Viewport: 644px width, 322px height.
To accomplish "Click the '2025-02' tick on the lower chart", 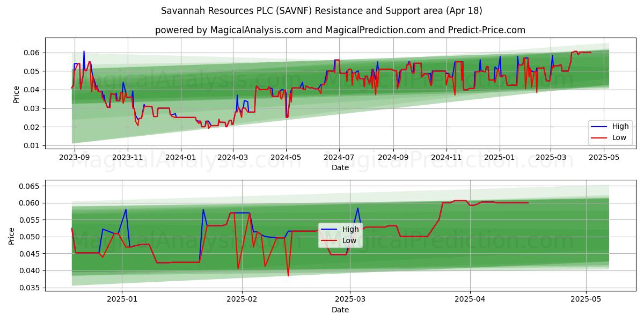I will point(242,298).
